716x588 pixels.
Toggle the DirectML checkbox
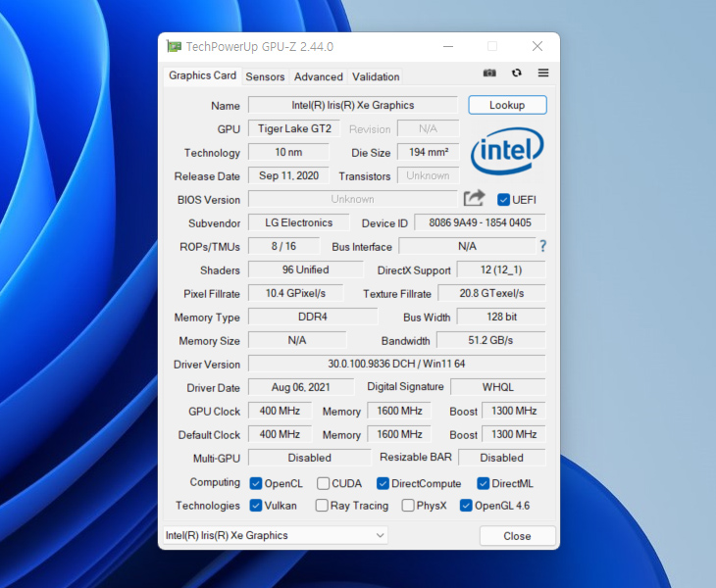(484, 483)
